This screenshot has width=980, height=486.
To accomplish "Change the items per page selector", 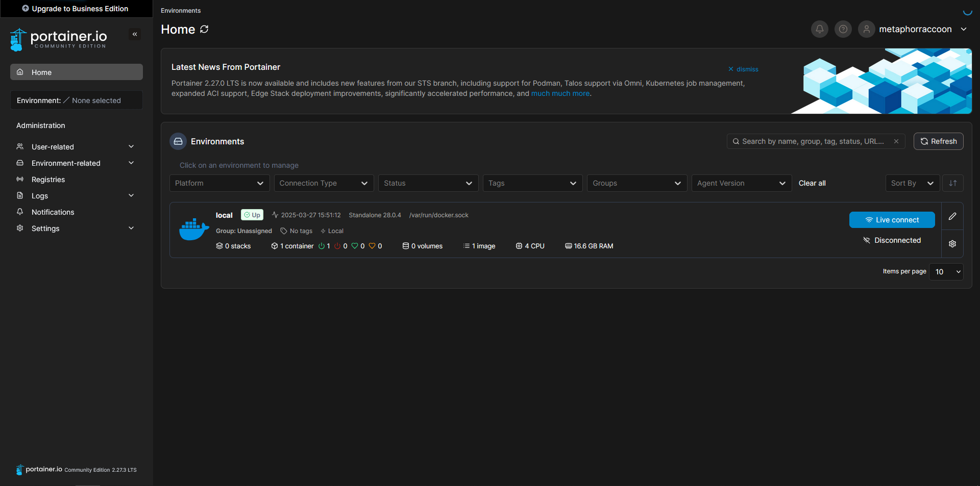I will coord(946,272).
